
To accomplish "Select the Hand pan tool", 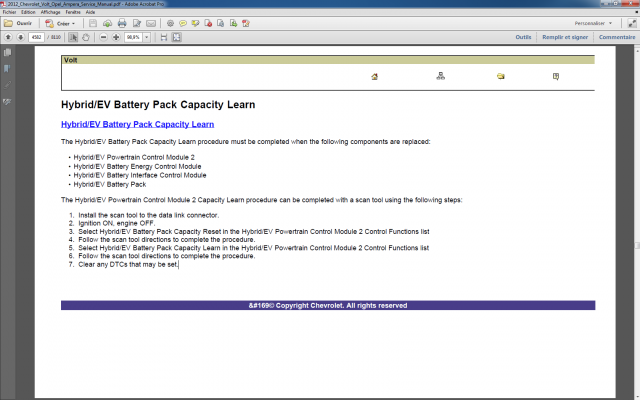I will tap(86, 36).
